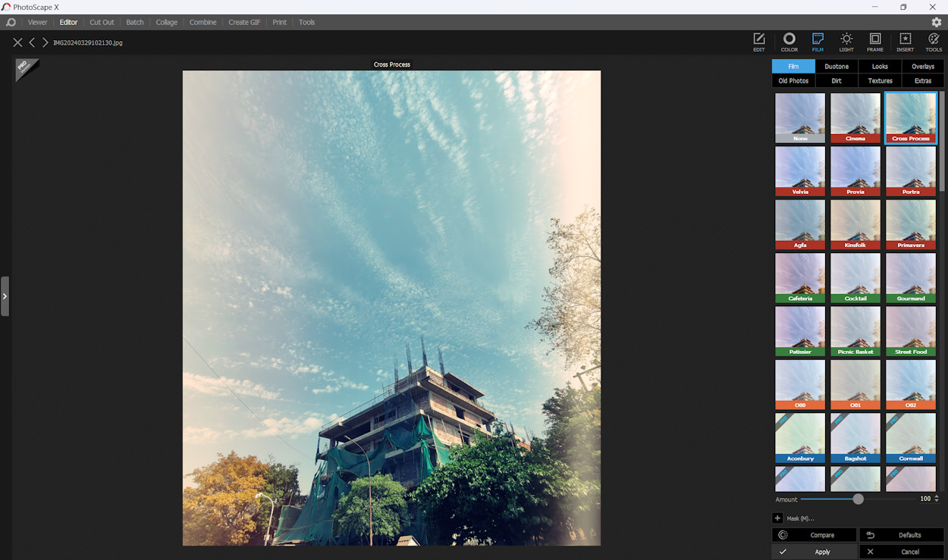The height and width of the screenshot is (560, 948).
Task: Open the COLOR adjustment panel
Action: click(789, 42)
